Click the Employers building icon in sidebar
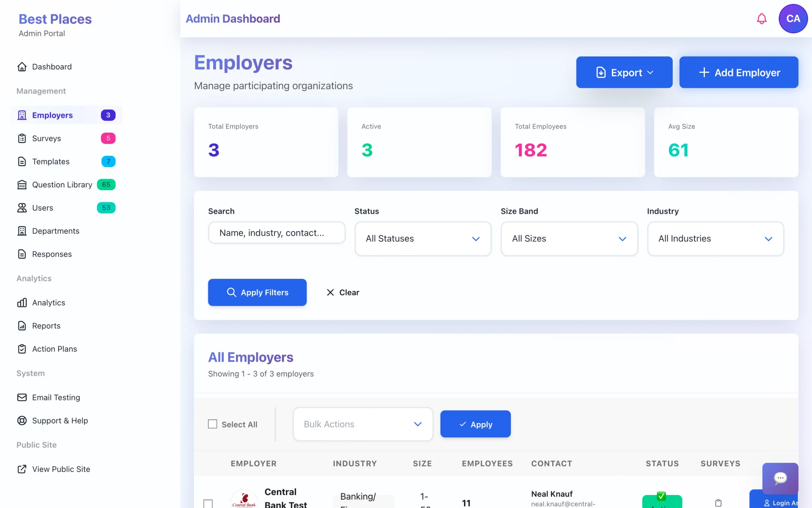Viewport: 812px width, 508px height. tap(22, 115)
